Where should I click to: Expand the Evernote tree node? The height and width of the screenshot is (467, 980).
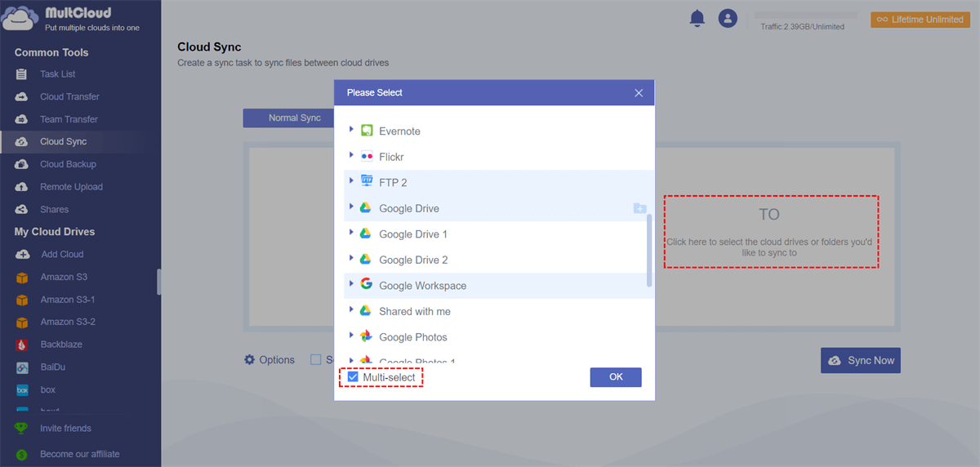coord(351,130)
